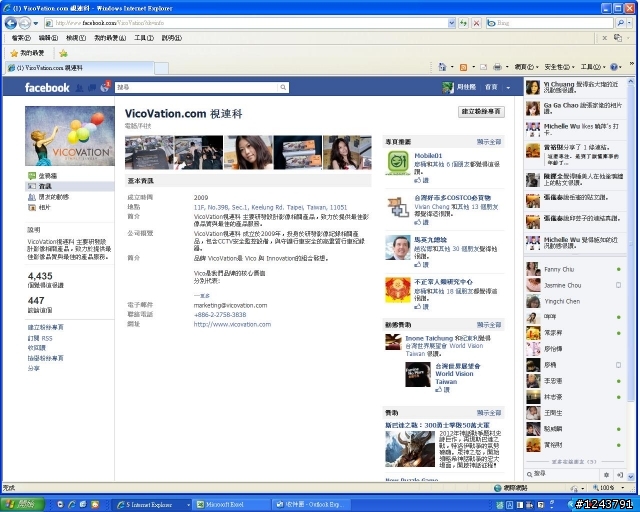Click the Internet Explorer back arrow button

click(11, 23)
